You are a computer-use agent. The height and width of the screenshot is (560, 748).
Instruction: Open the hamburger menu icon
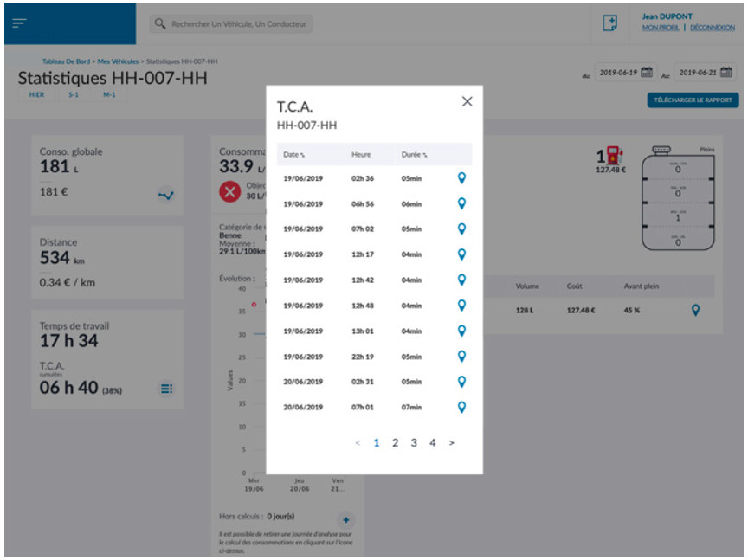[19, 23]
